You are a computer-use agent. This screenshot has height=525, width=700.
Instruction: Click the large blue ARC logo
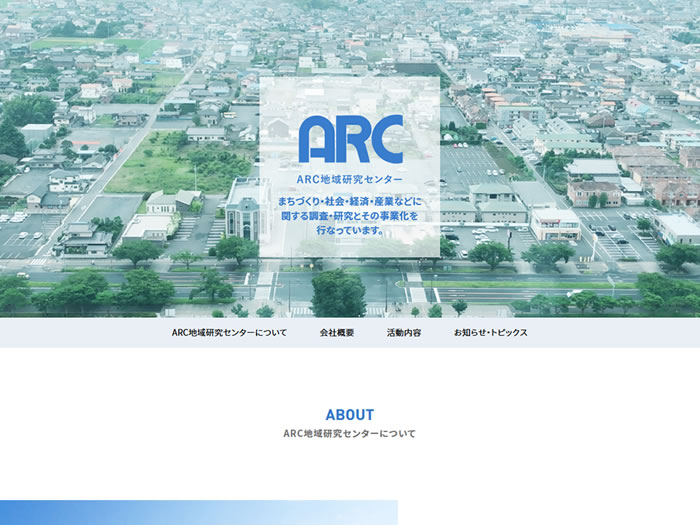[x=351, y=139]
